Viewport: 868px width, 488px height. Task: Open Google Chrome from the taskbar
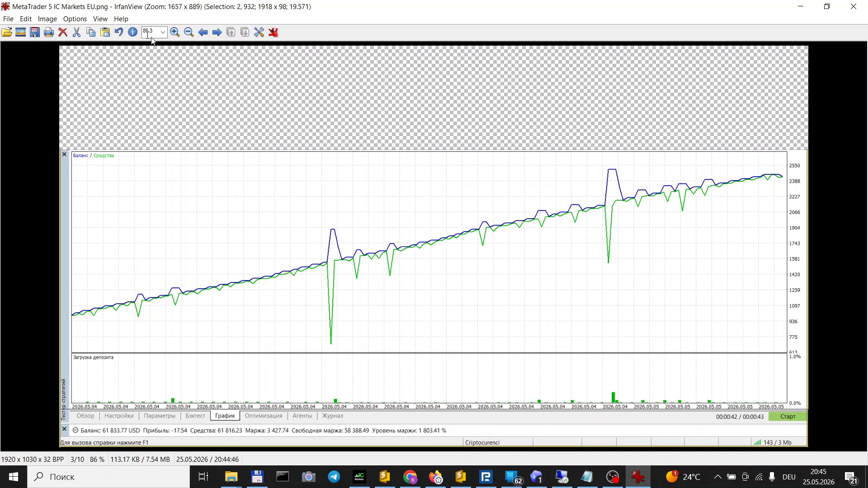point(410,477)
